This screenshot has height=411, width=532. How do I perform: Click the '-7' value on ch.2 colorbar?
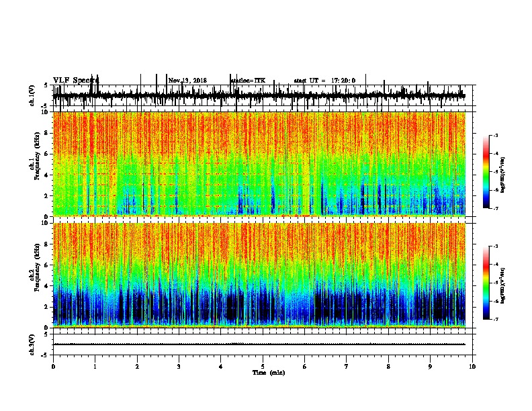point(495,320)
